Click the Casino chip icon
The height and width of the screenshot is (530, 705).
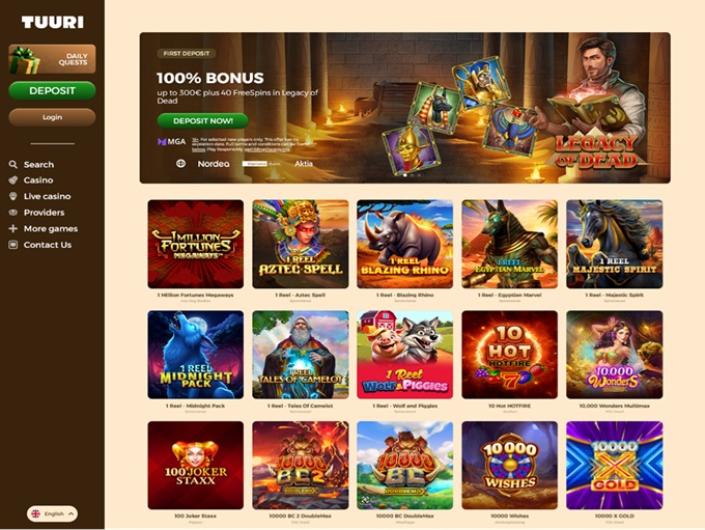coord(13,180)
